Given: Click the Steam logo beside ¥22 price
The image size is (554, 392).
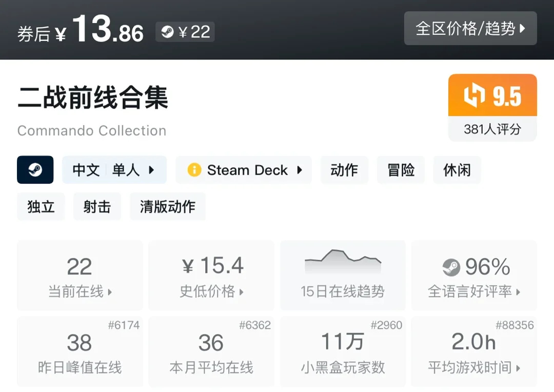Looking at the screenshot, I should click(x=167, y=32).
